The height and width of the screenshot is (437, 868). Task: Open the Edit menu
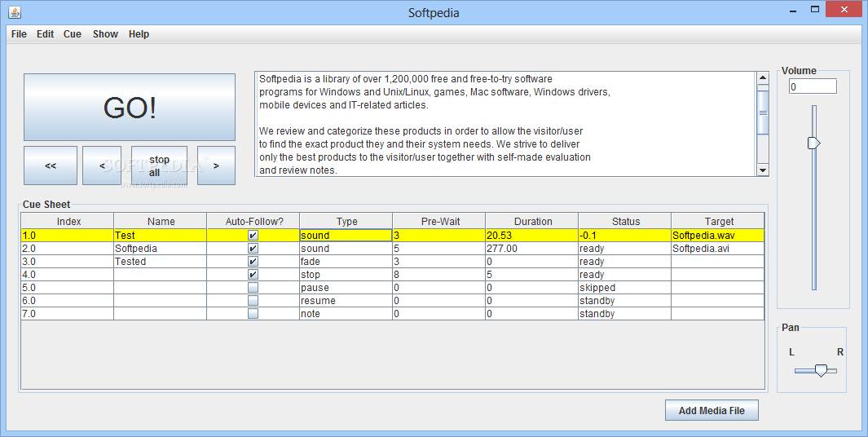tap(46, 34)
